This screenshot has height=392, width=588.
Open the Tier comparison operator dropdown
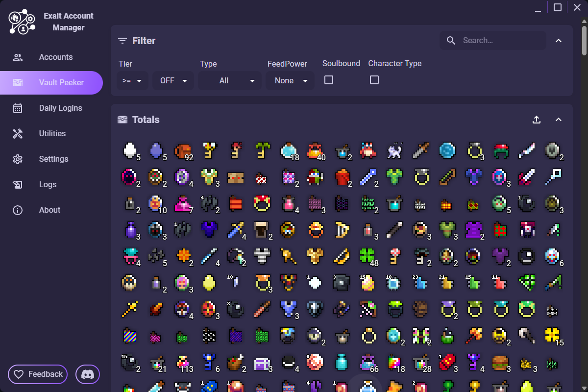coord(132,80)
